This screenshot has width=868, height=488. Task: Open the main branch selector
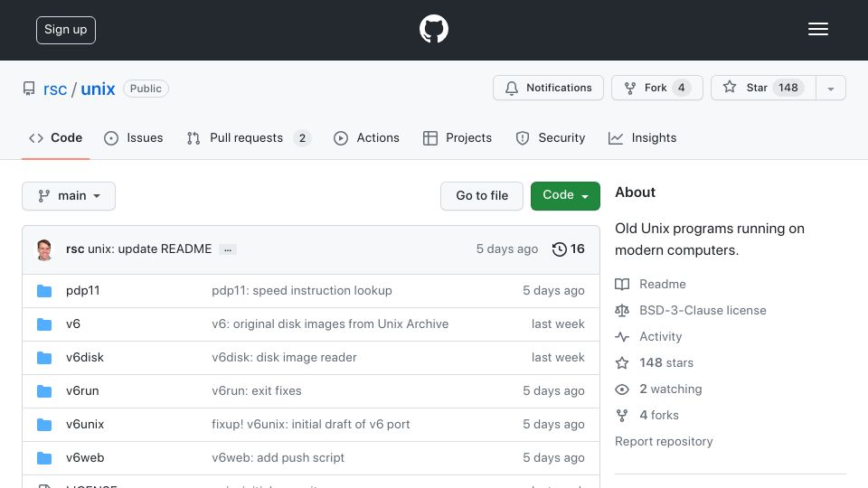pos(69,196)
